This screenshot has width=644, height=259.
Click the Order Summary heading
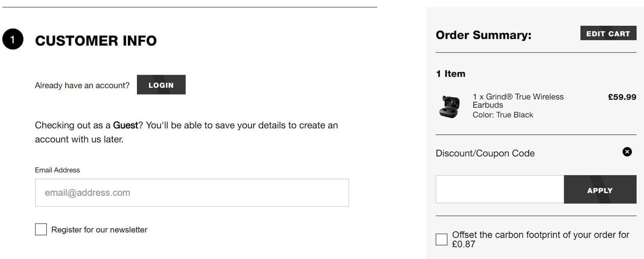(483, 35)
